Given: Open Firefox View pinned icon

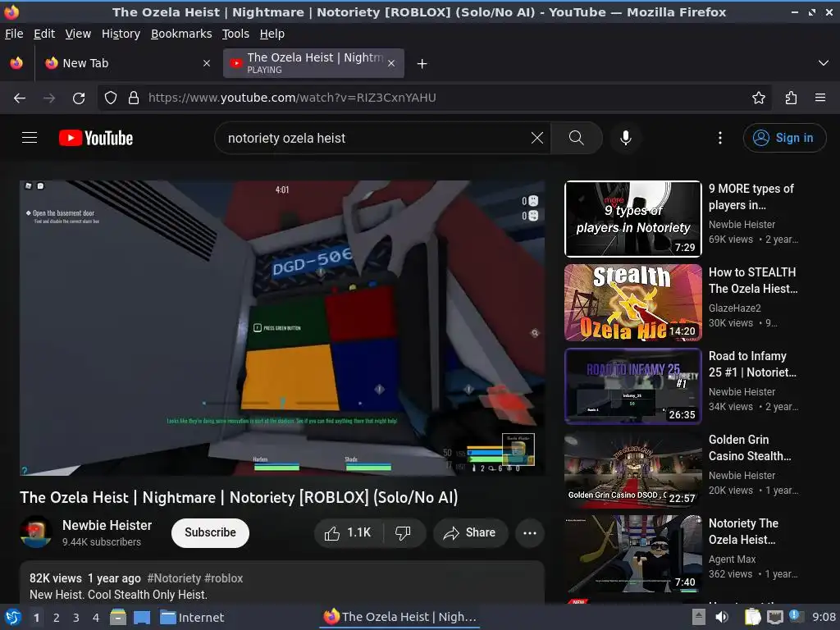Looking at the screenshot, I should coord(16,63).
